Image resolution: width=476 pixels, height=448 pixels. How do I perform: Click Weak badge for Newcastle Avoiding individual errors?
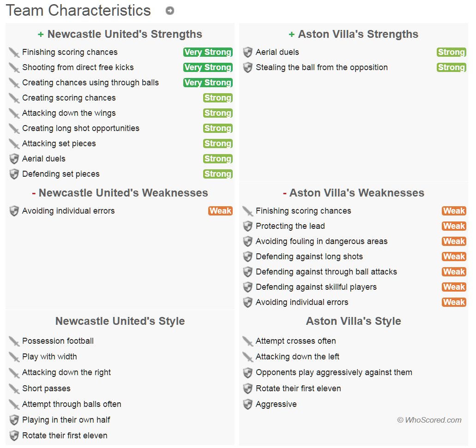pyautogui.click(x=220, y=211)
